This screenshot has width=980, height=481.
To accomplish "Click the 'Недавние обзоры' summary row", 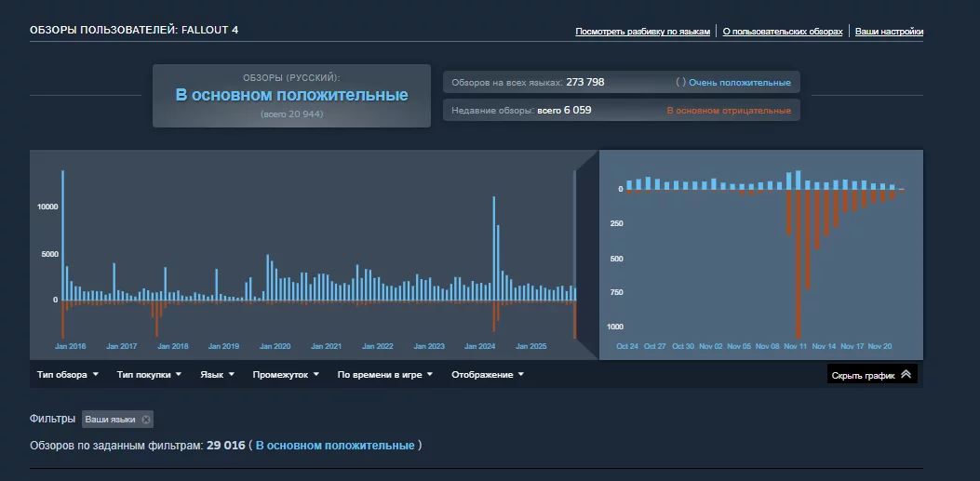I will tap(622, 111).
